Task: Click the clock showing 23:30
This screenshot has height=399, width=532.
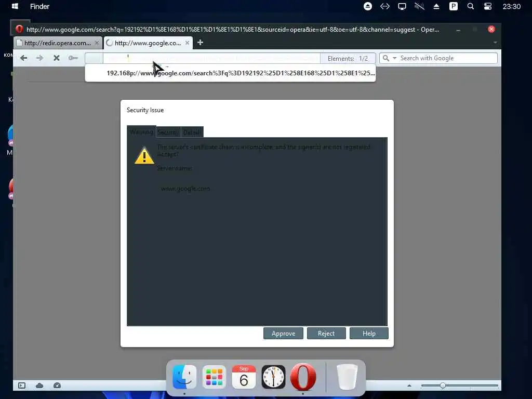Action: click(x=511, y=6)
